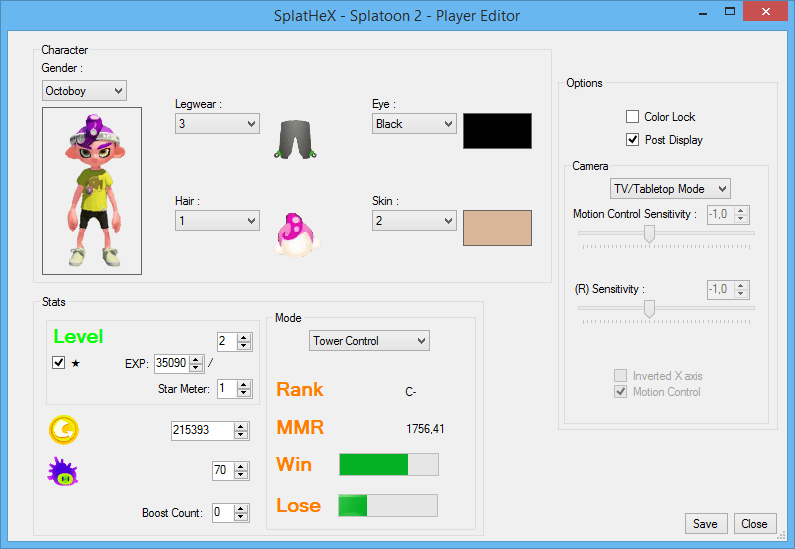
Task: Enable the Color Lock checkbox
Action: (x=632, y=117)
